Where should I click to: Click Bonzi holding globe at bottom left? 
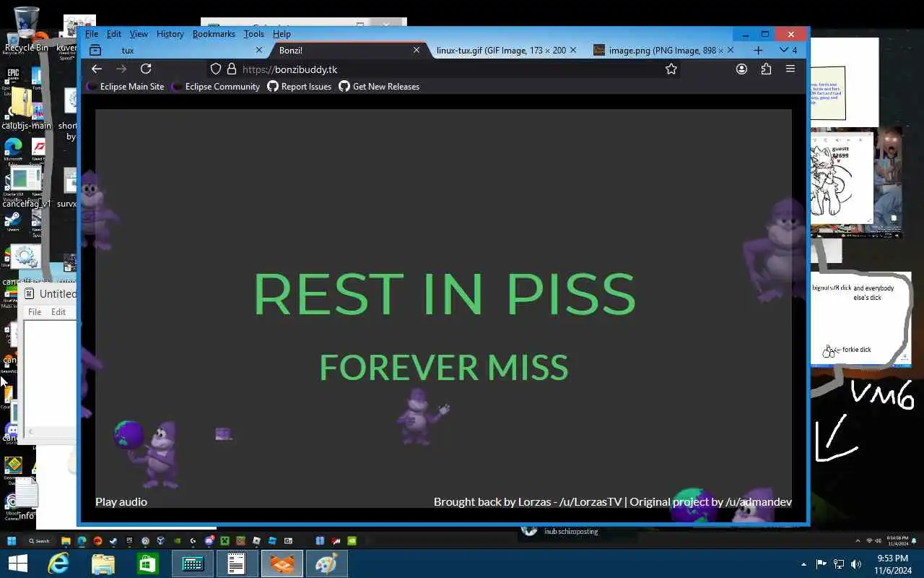148,453
